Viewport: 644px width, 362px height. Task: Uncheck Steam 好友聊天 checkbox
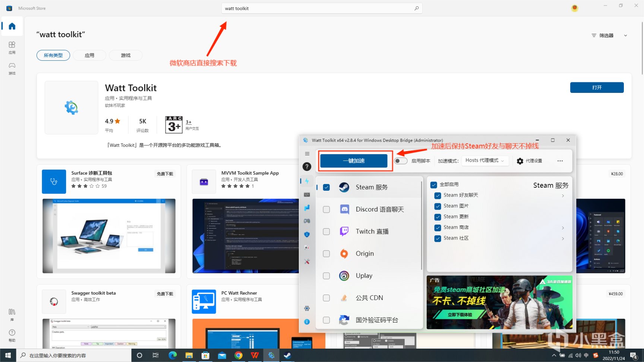point(438,195)
